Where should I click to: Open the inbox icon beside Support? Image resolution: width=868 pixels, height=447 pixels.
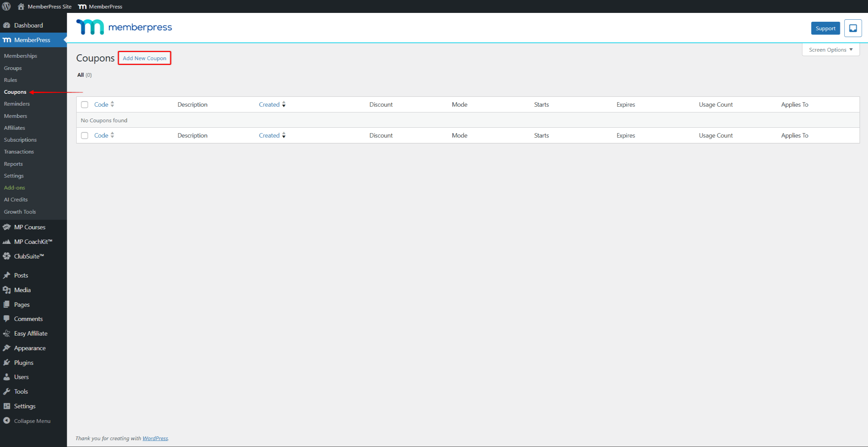[852, 28]
